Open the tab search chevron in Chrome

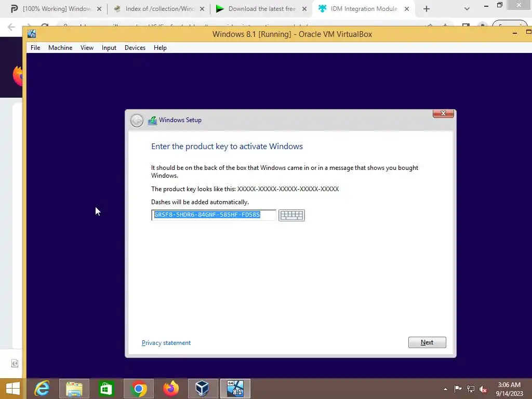(467, 9)
